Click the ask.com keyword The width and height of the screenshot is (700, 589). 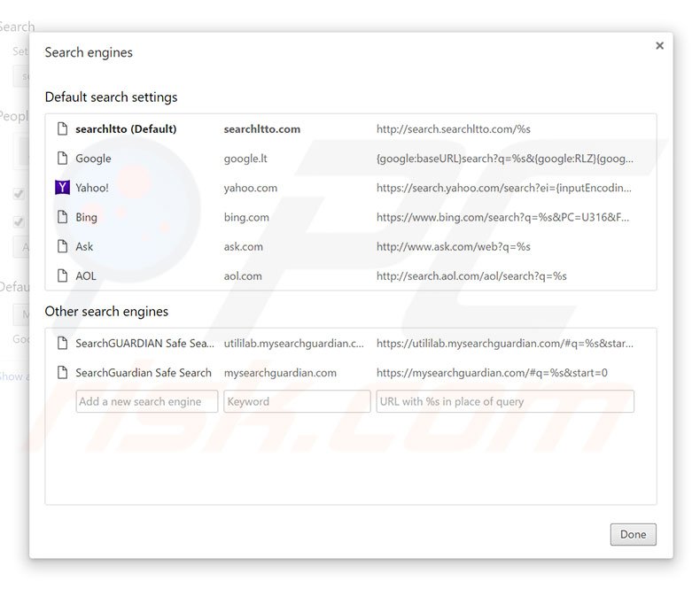coord(244,247)
